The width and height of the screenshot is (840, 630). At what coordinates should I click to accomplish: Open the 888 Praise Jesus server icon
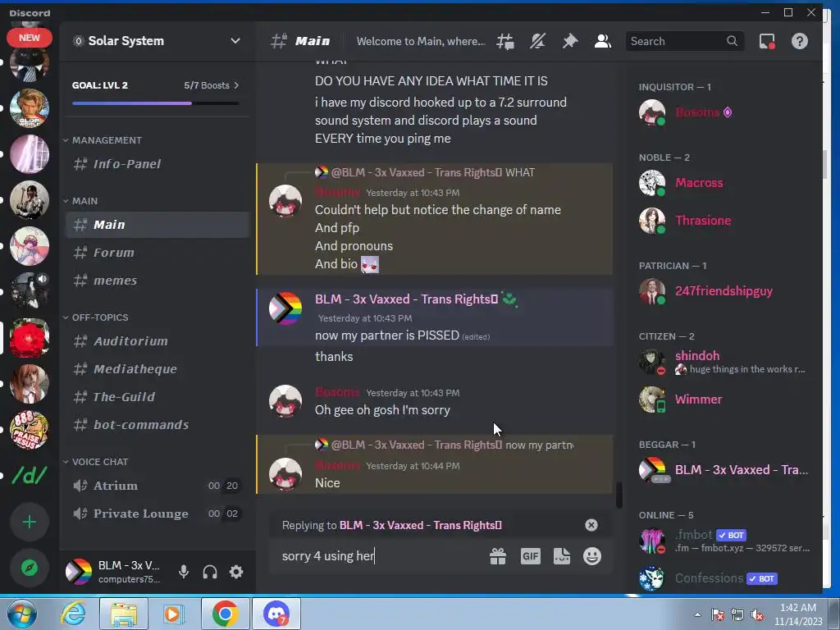point(30,430)
